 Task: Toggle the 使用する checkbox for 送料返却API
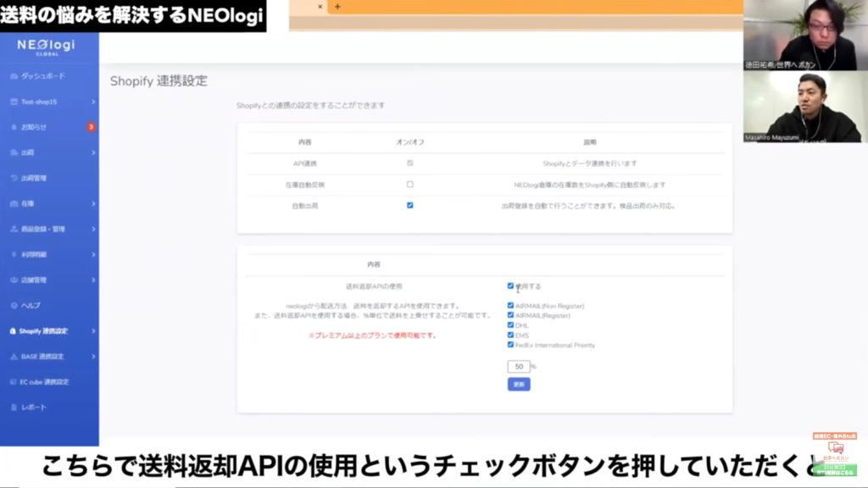(x=510, y=286)
